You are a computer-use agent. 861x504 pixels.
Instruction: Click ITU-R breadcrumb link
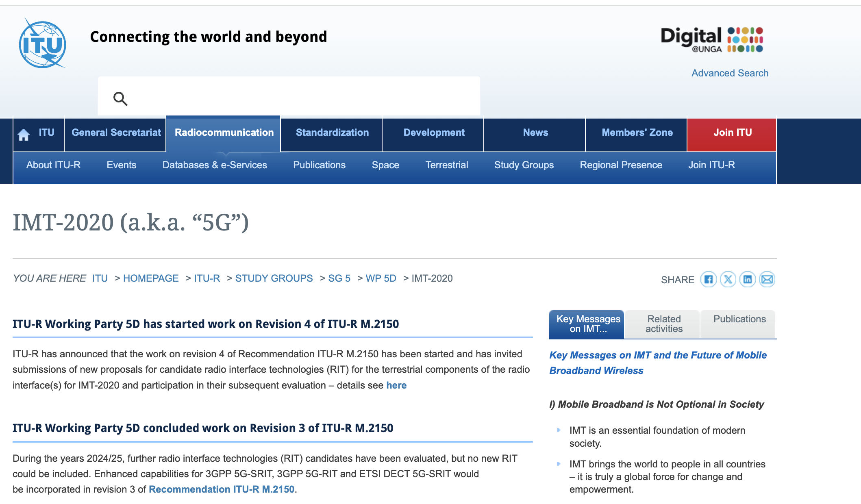click(207, 278)
